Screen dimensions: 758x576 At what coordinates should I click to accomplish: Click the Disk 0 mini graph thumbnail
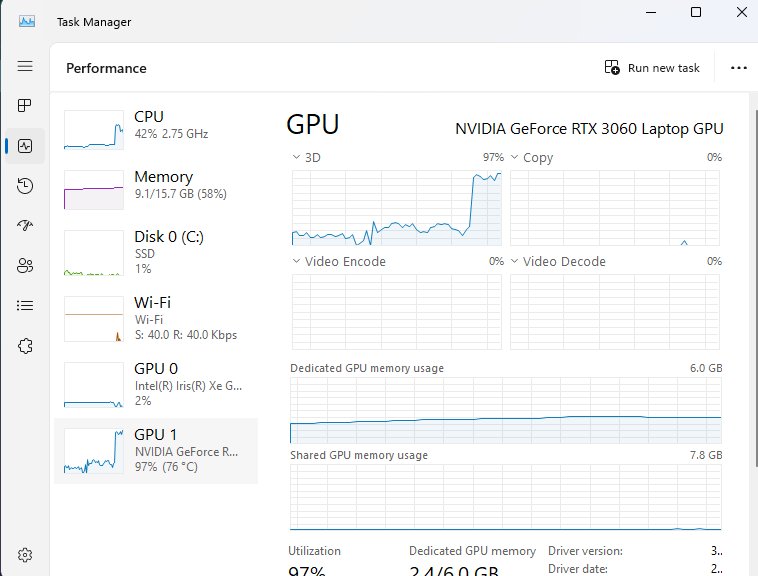pyautogui.click(x=94, y=253)
